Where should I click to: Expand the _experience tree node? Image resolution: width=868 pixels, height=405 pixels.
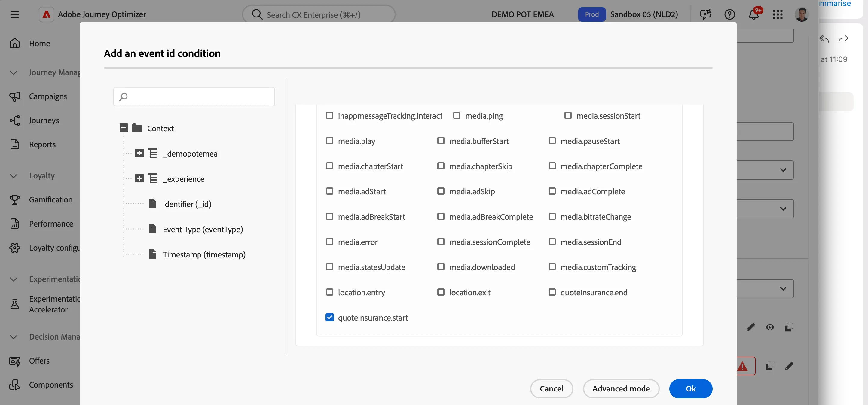(x=139, y=178)
